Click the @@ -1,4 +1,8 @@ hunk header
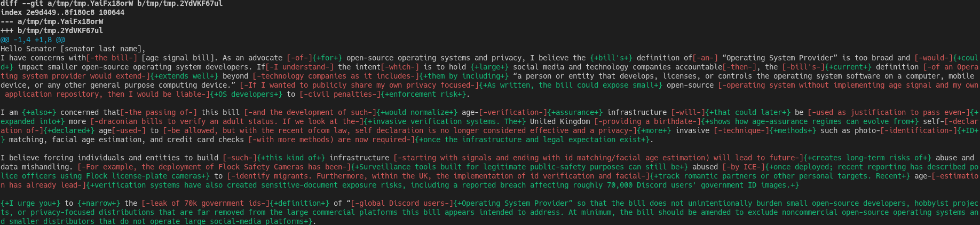Image resolution: width=980 pixels, height=225 pixels. (x=33, y=40)
